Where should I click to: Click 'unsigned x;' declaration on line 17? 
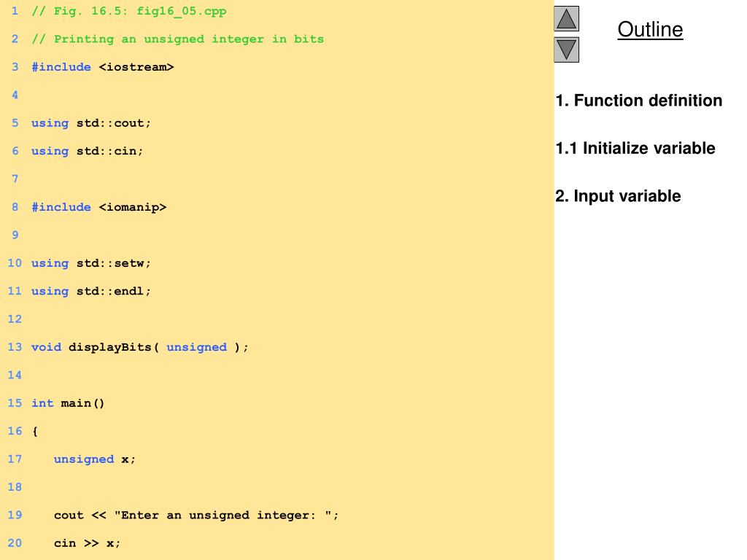click(95, 459)
